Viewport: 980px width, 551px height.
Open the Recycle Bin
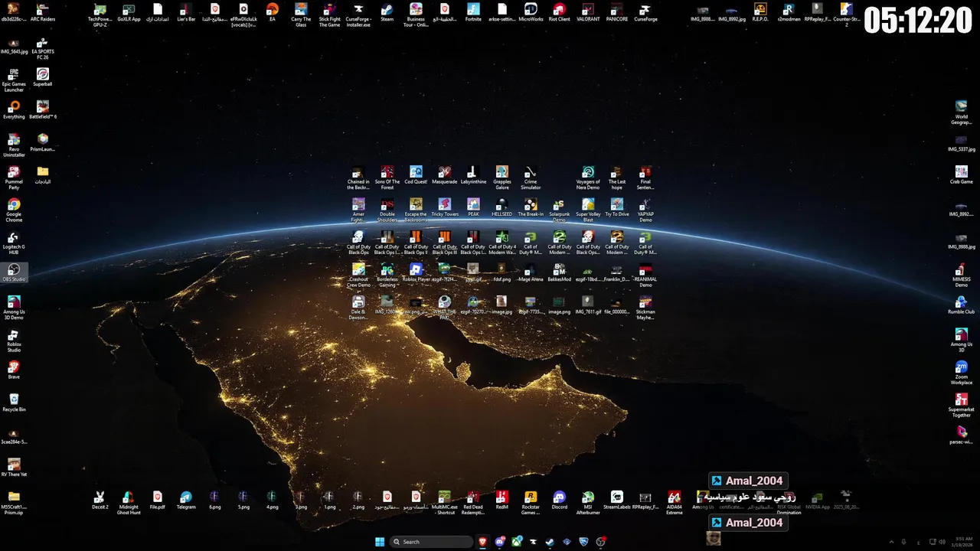[x=14, y=403]
